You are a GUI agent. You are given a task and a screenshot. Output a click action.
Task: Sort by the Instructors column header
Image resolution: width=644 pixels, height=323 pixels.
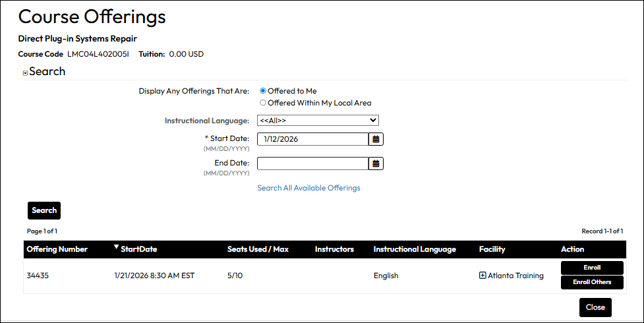point(334,249)
